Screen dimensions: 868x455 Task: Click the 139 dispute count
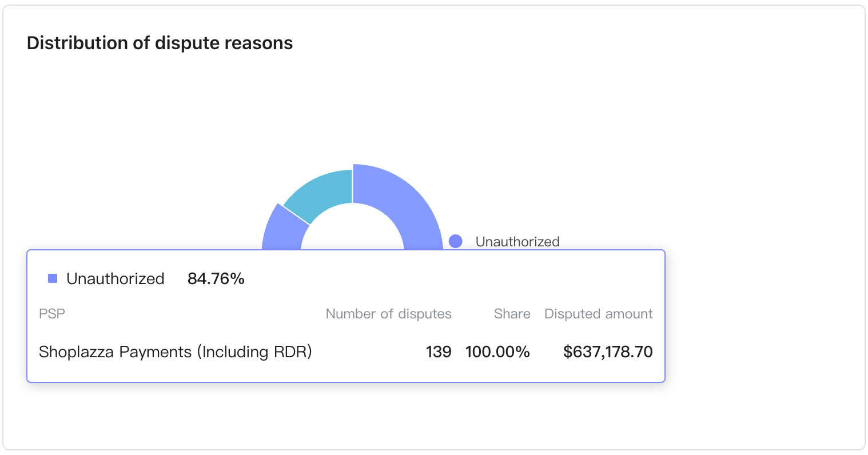click(x=439, y=352)
